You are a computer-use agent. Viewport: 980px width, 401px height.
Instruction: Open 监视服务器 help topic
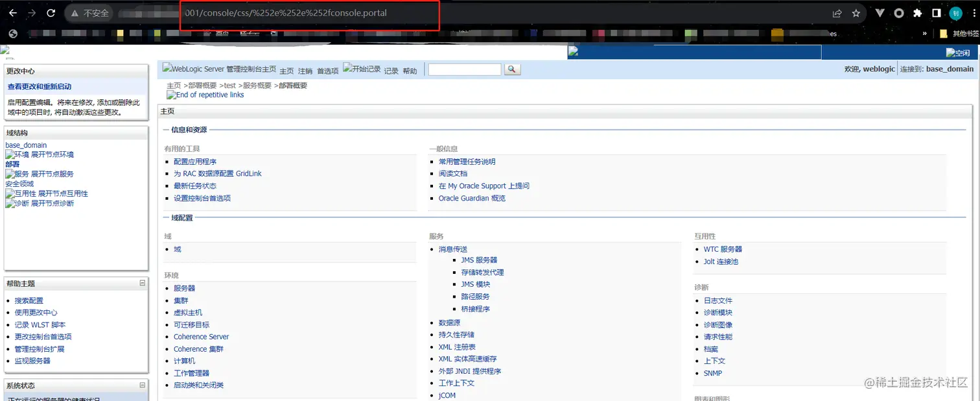click(x=32, y=361)
